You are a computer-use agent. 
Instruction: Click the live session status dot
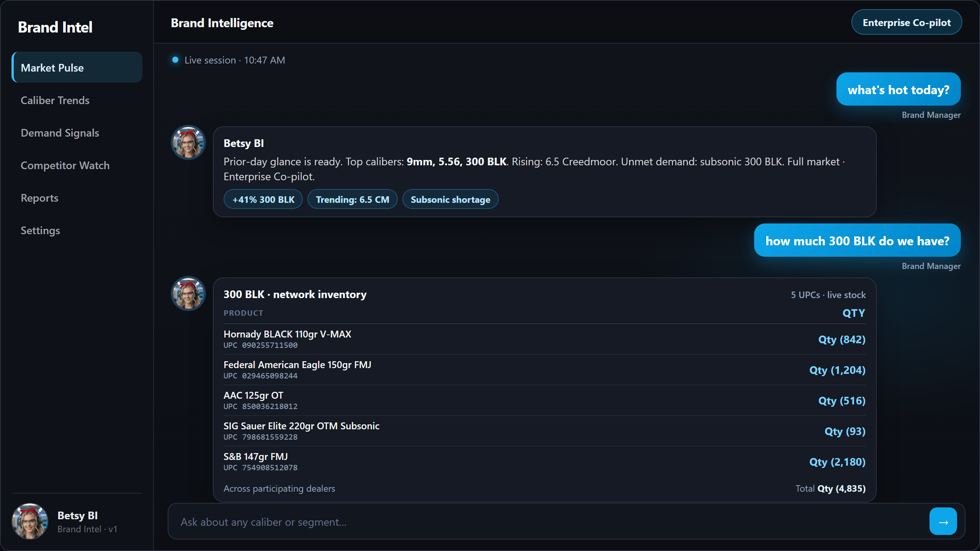(x=175, y=60)
